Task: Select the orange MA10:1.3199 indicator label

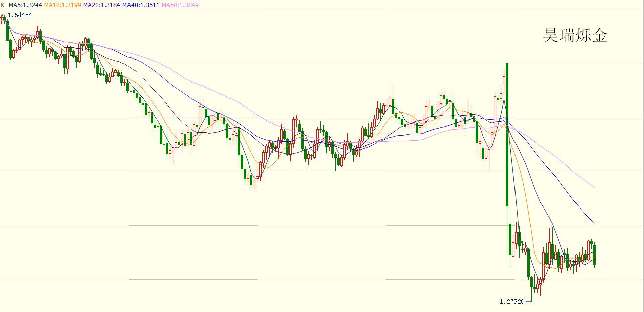Action: (x=62, y=5)
